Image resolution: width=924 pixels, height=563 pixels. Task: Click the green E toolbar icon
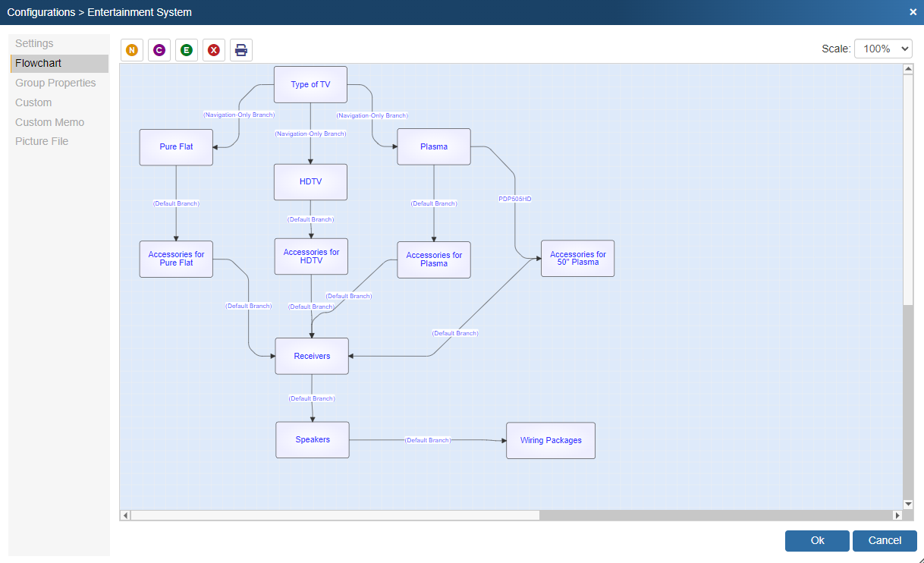point(187,50)
